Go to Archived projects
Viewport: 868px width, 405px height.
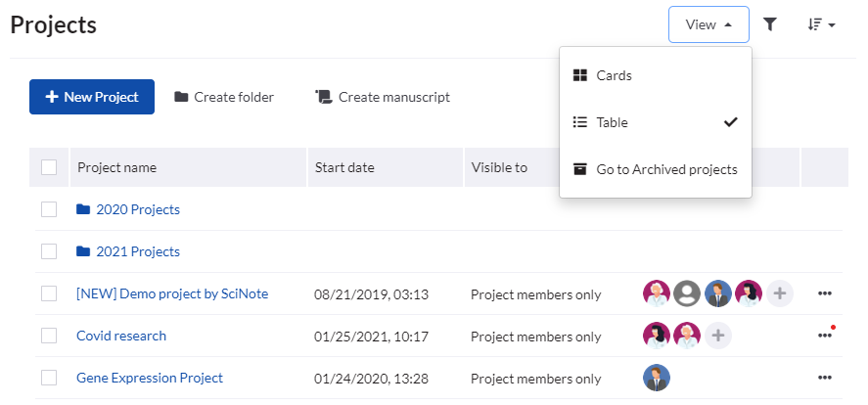[x=666, y=169]
